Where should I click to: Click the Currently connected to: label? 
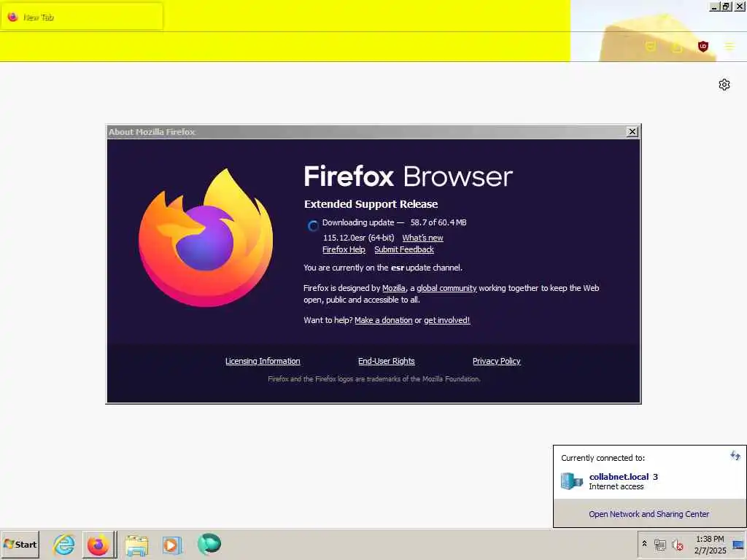603,458
